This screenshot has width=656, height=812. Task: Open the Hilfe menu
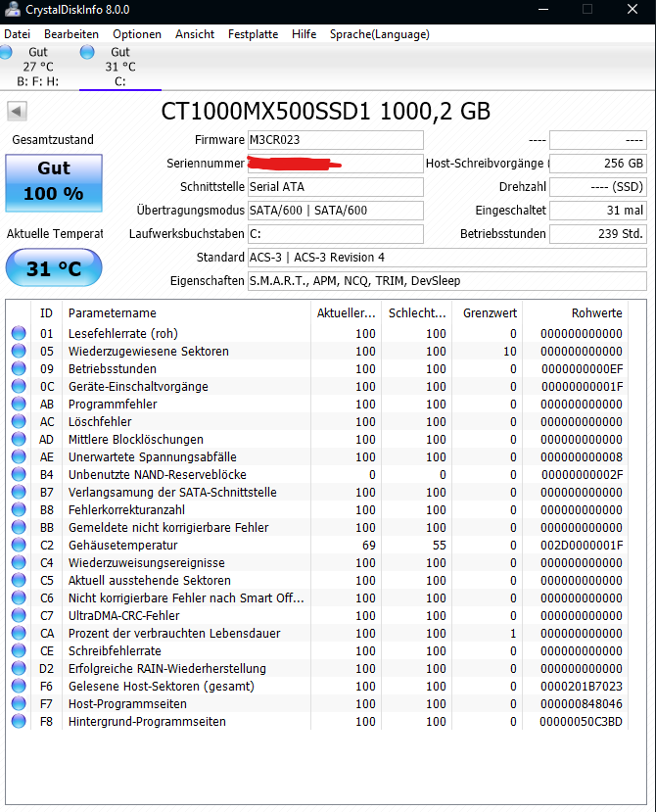pos(304,34)
